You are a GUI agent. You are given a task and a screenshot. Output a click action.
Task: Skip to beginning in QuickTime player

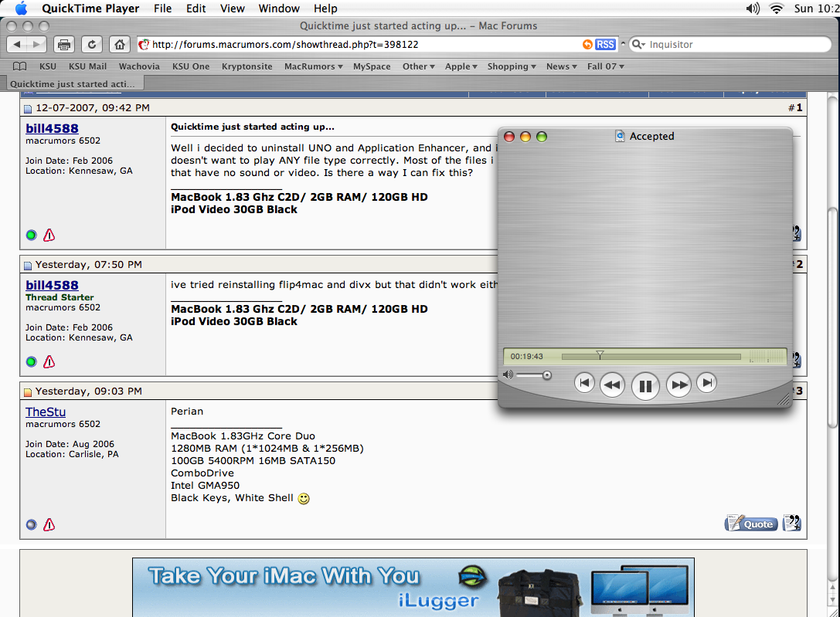tap(584, 382)
